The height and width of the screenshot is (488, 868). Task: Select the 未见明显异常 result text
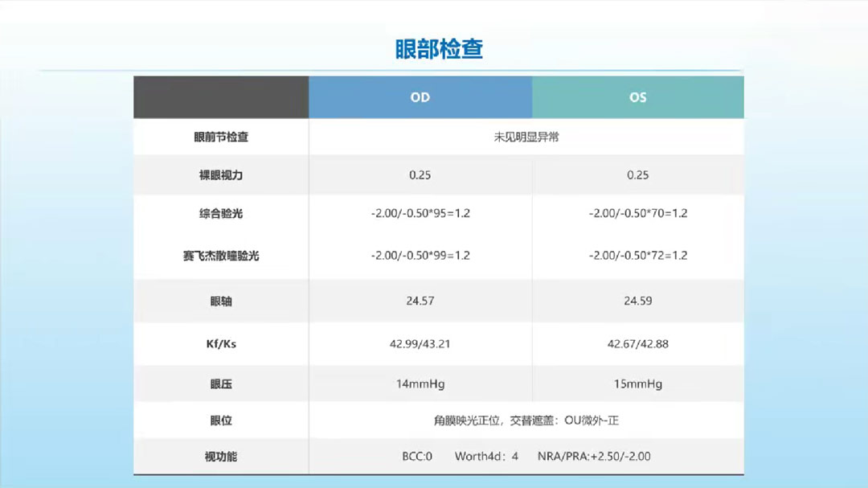click(x=526, y=137)
